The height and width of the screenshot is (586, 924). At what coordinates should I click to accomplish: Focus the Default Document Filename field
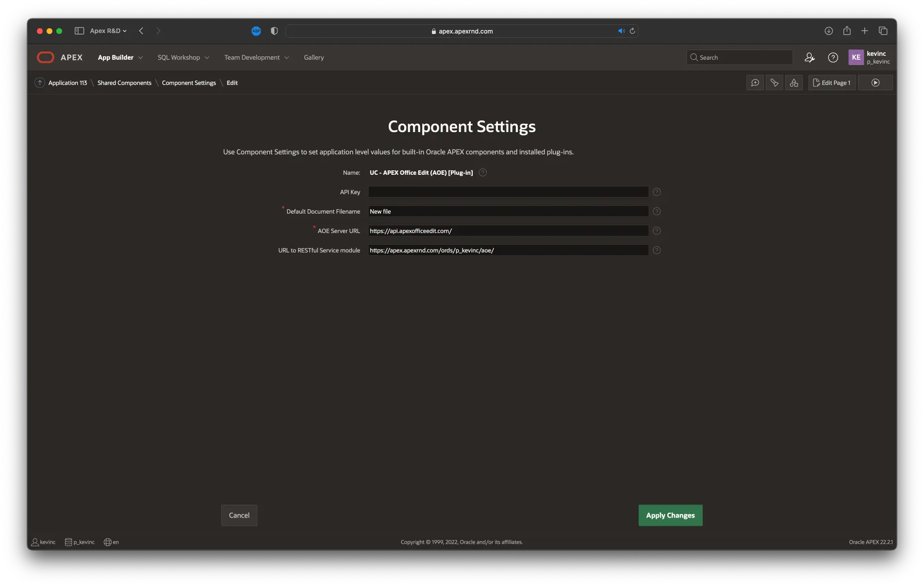(508, 211)
